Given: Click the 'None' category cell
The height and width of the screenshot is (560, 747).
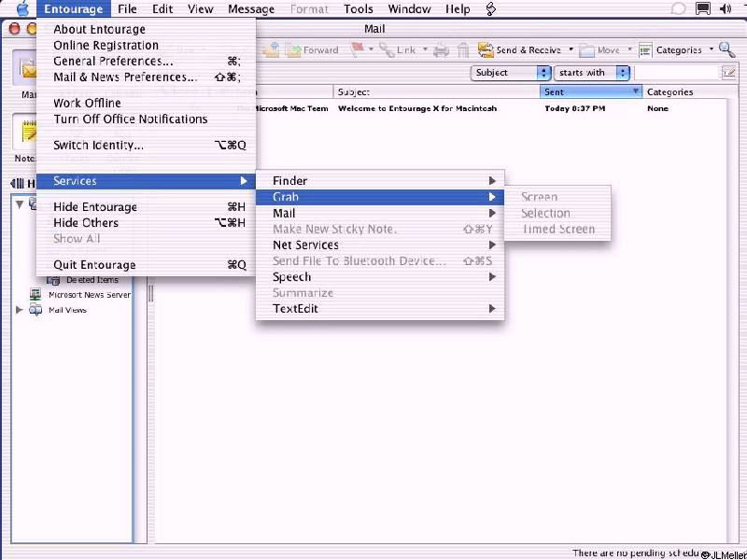Looking at the screenshot, I should [657, 108].
